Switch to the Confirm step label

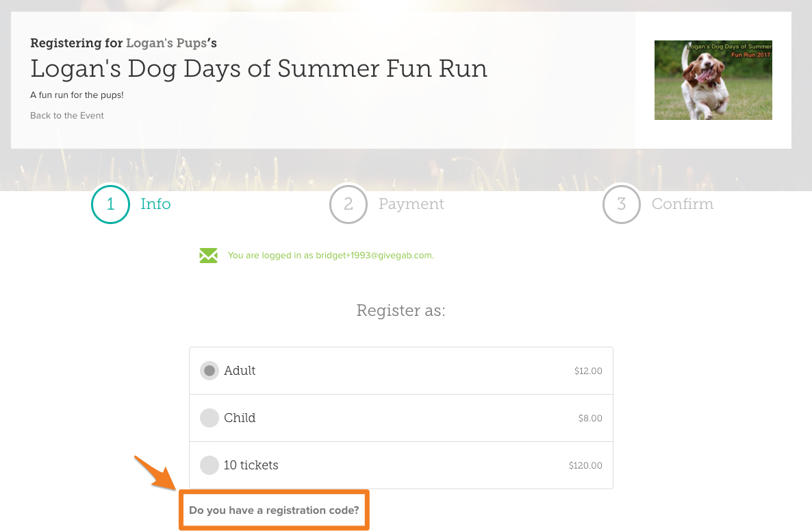pos(683,204)
